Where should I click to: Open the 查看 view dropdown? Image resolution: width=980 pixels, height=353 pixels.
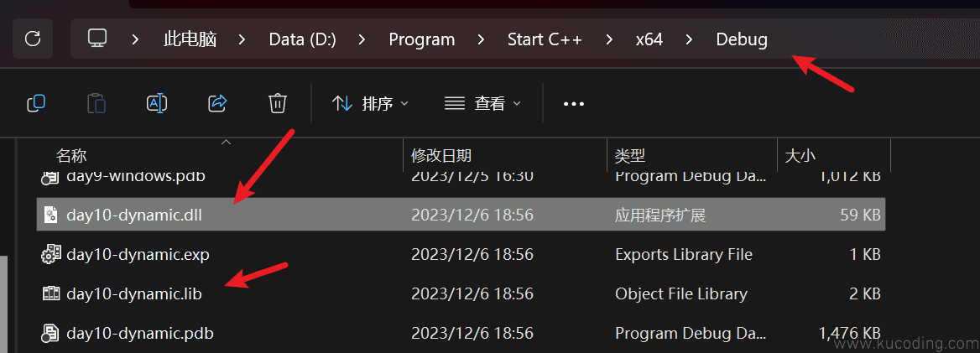click(x=482, y=104)
